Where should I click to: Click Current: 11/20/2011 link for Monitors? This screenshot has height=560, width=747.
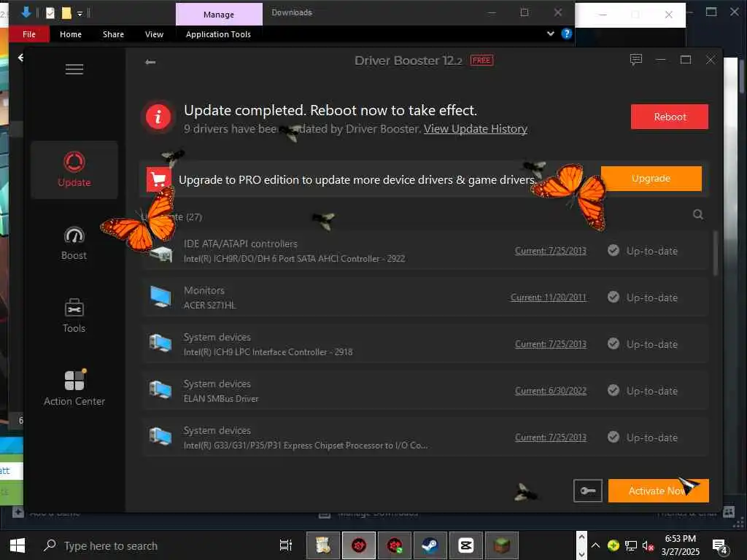[x=549, y=297]
